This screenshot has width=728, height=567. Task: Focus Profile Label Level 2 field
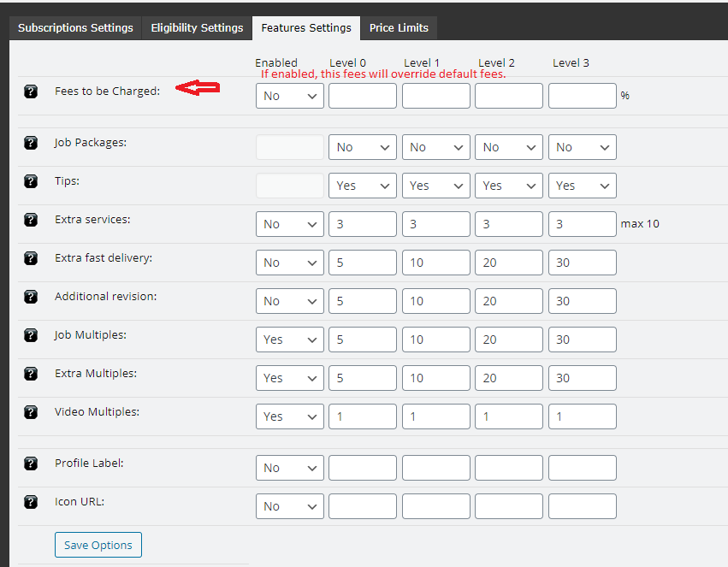click(509, 468)
